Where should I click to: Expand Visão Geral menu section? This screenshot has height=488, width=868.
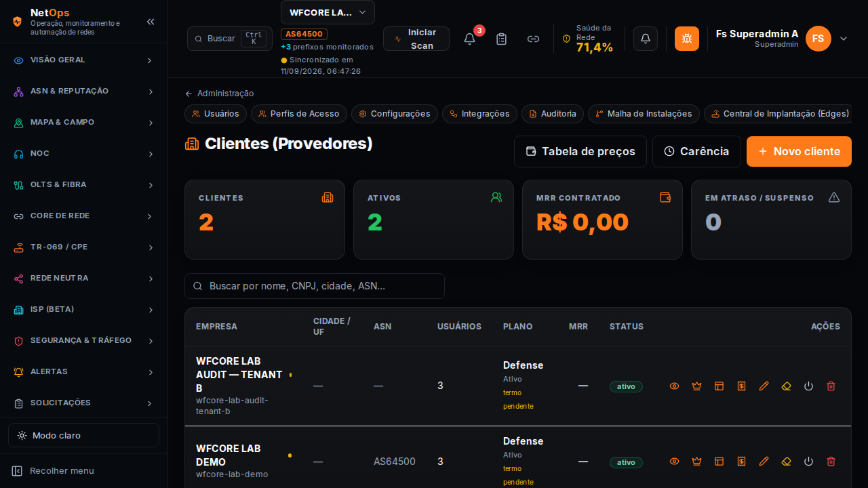[83, 60]
